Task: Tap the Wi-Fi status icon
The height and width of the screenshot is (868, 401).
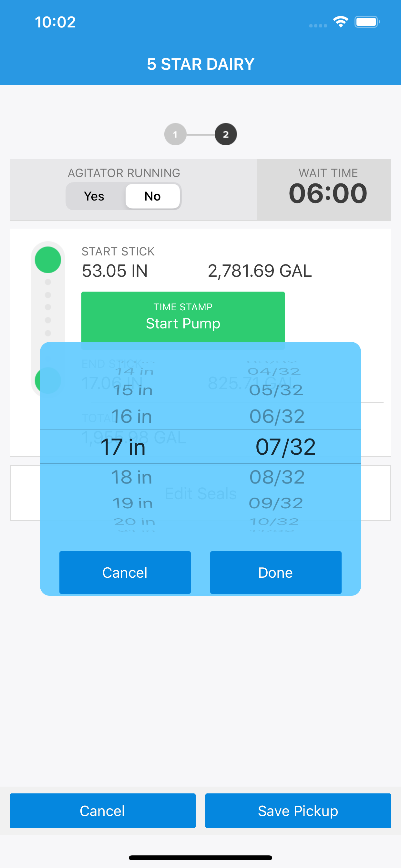Action: [x=341, y=22]
